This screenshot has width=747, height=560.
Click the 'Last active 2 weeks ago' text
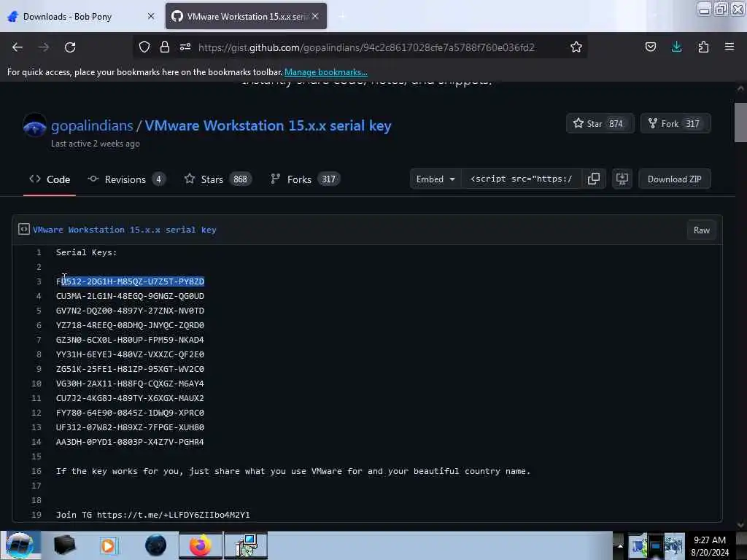tap(96, 144)
